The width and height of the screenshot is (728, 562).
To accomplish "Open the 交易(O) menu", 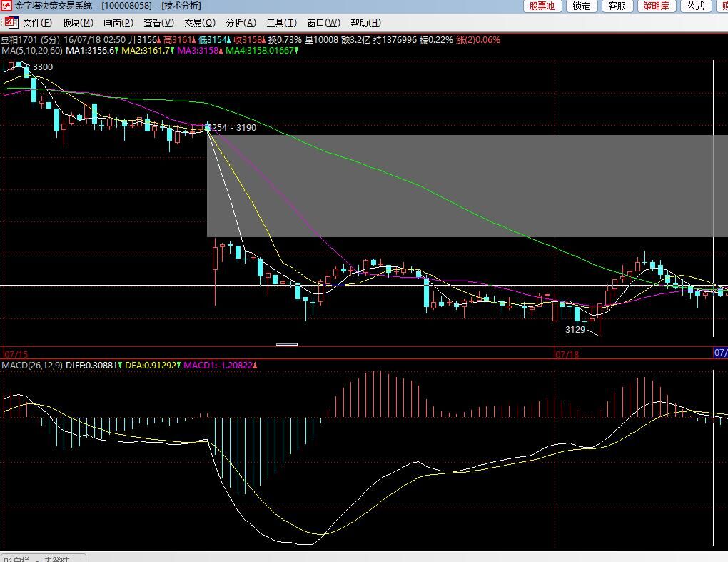I will [199, 23].
